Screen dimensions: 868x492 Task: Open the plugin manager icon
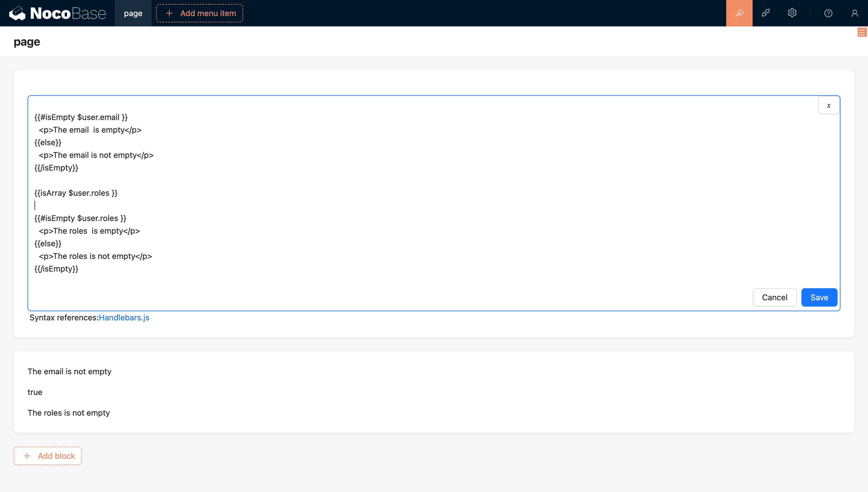pos(766,13)
